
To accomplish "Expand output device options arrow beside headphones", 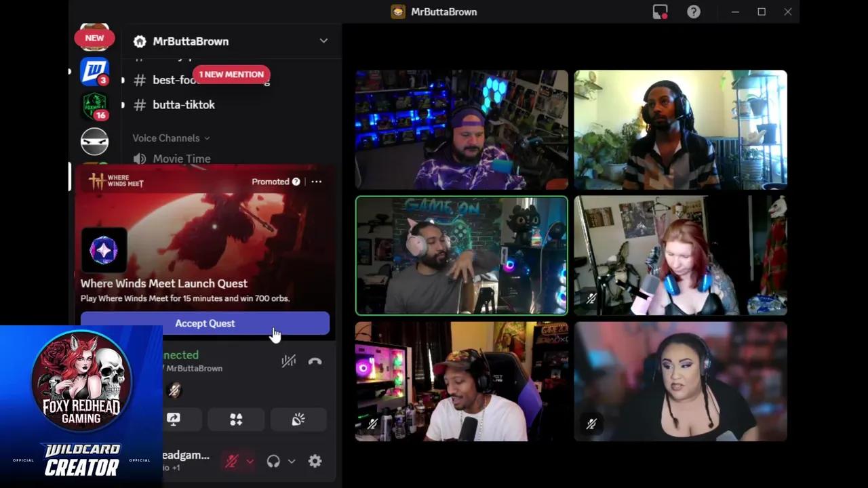I will (x=292, y=462).
